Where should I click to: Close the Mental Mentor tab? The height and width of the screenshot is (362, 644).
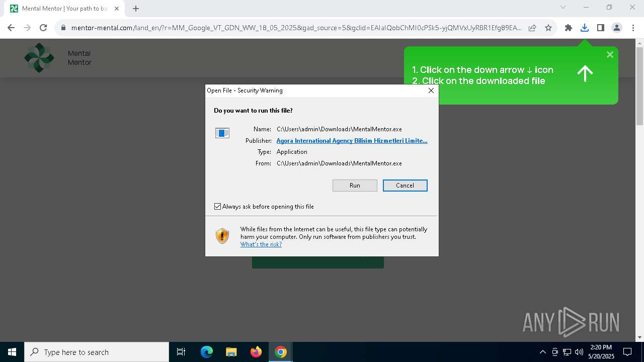[116, 9]
